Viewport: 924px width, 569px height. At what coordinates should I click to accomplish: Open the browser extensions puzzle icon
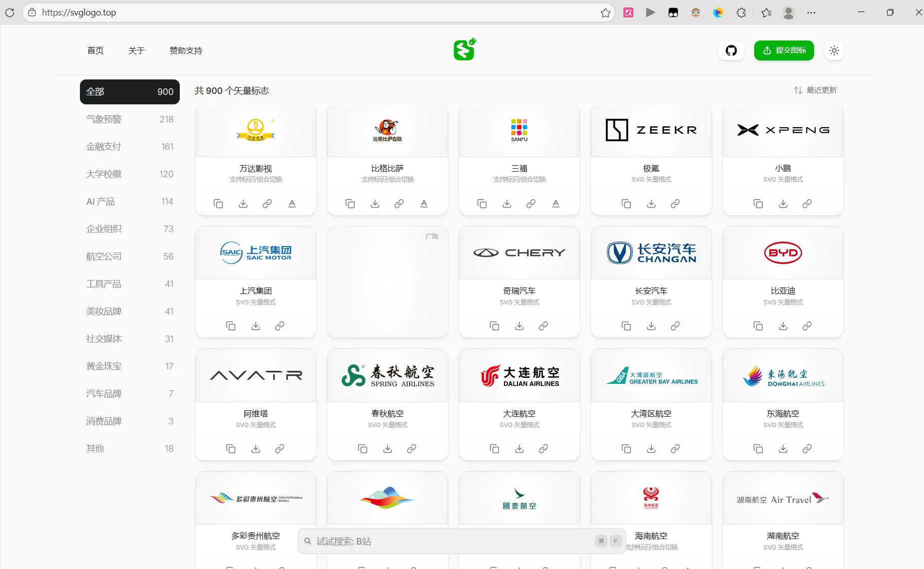point(741,12)
